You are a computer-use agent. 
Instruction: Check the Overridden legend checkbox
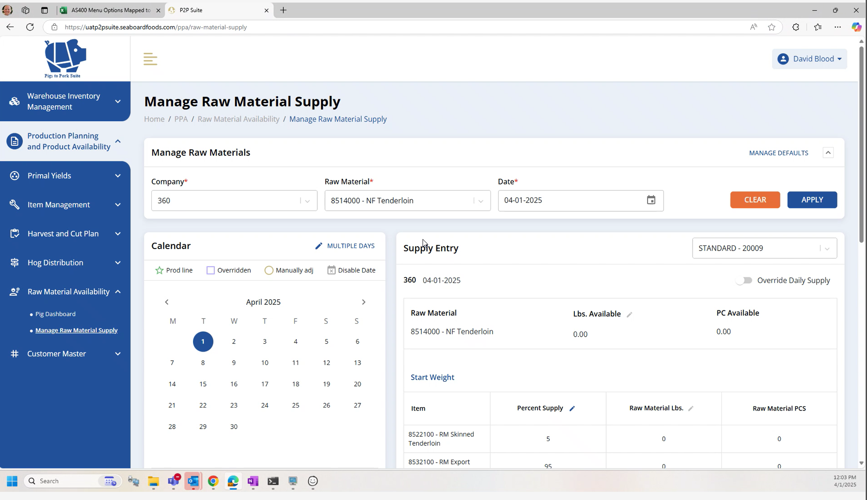click(x=211, y=270)
